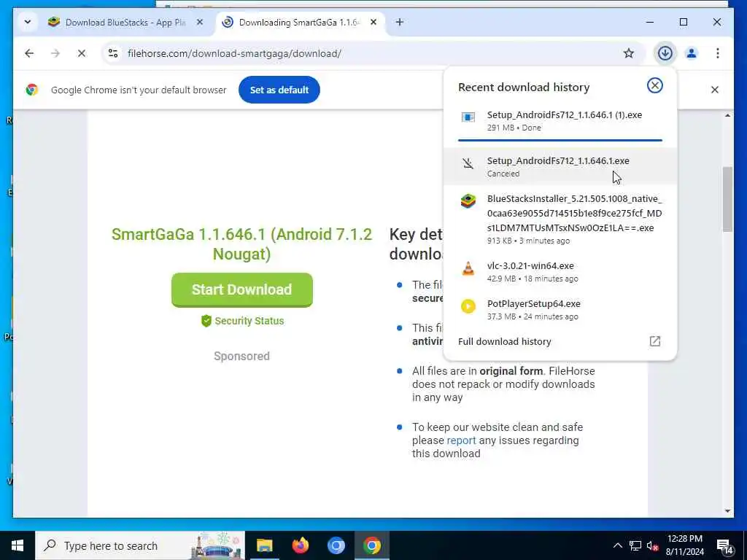The height and width of the screenshot is (560, 747).
Task: Click the BlueStacks installer file icon
Action: pyautogui.click(x=468, y=201)
